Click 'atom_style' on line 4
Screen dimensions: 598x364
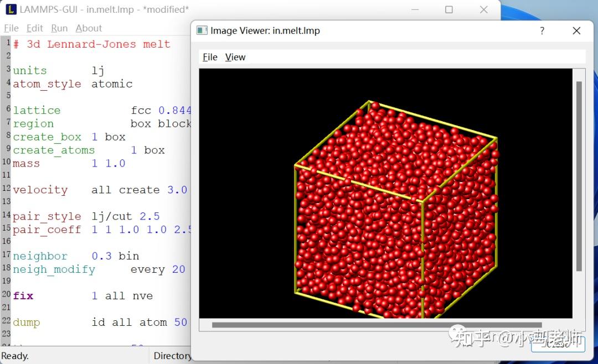coord(47,84)
